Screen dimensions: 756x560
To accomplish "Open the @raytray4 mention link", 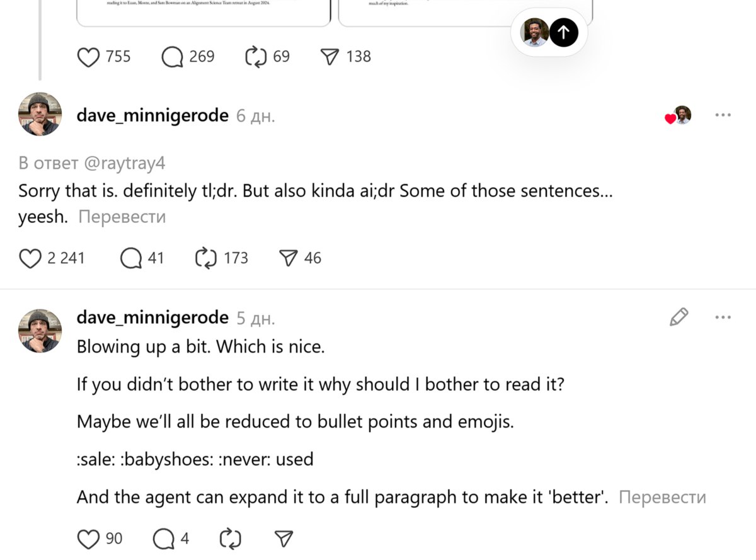I will [125, 163].
